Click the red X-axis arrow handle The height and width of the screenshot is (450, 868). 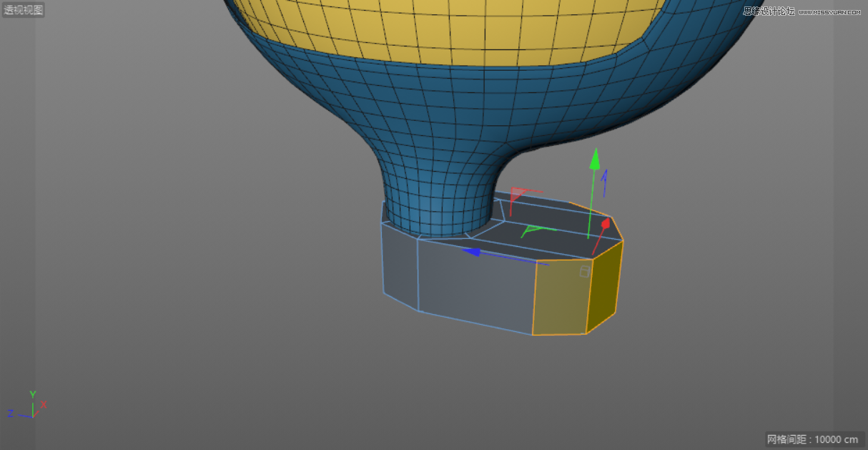tap(606, 225)
